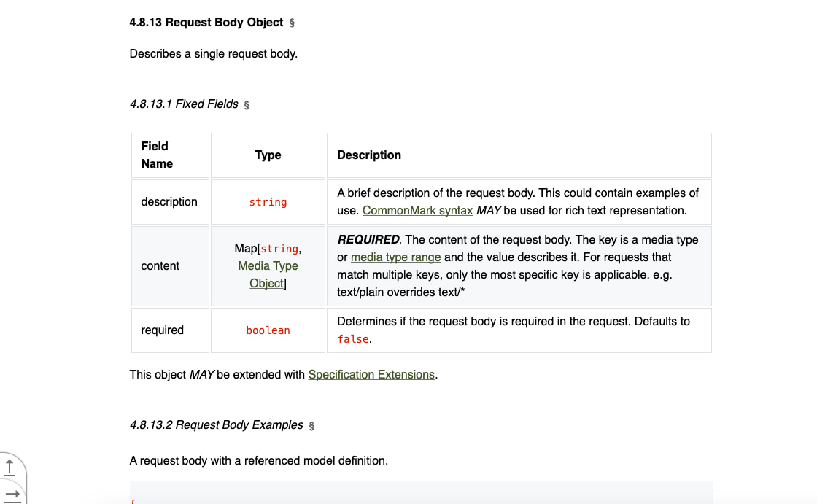The image size is (817, 504).
Task: Click the Type column header
Action: tap(268, 155)
